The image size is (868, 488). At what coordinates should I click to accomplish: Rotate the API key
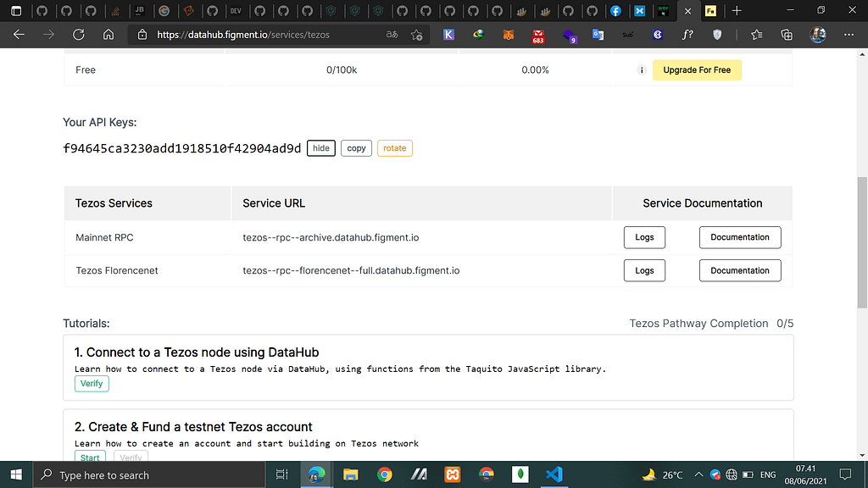tap(395, 148)
